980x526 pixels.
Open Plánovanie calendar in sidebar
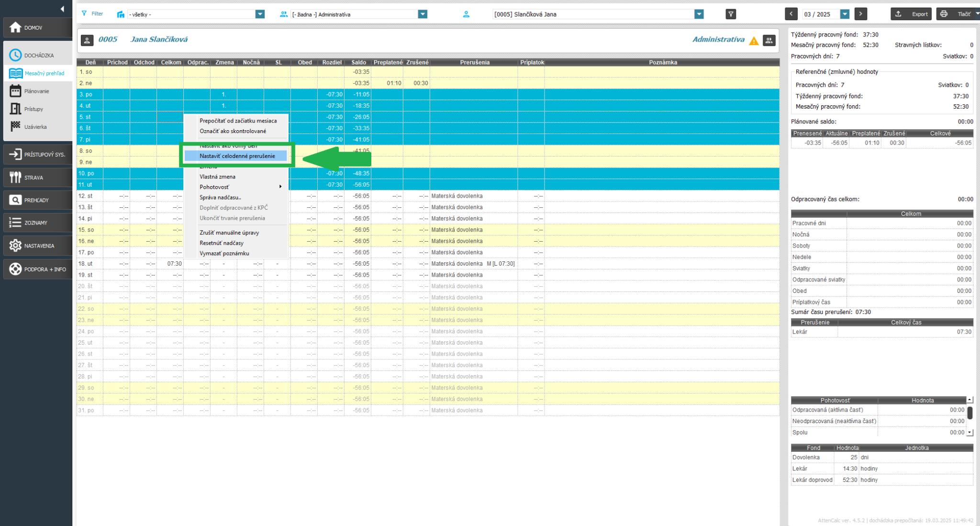16,91
